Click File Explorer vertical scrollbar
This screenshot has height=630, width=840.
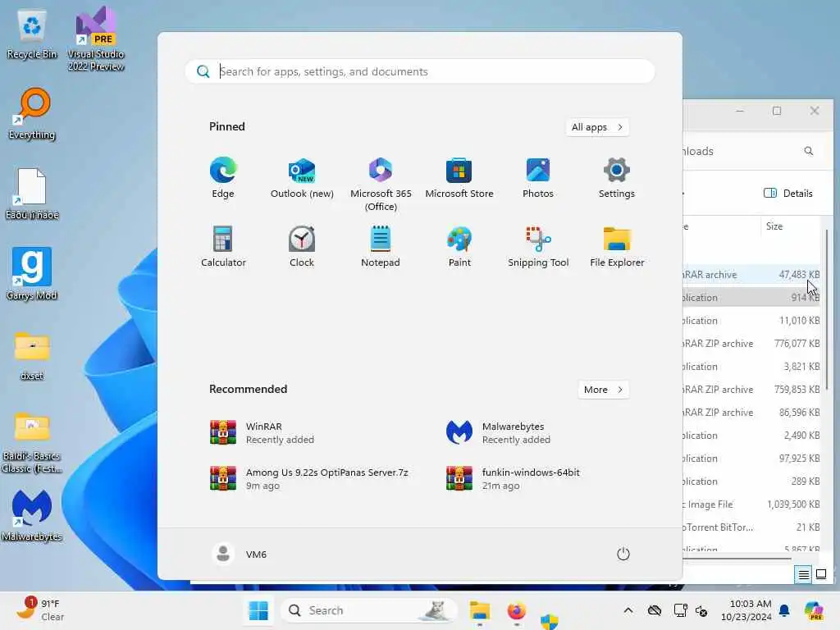click(827, 309)
